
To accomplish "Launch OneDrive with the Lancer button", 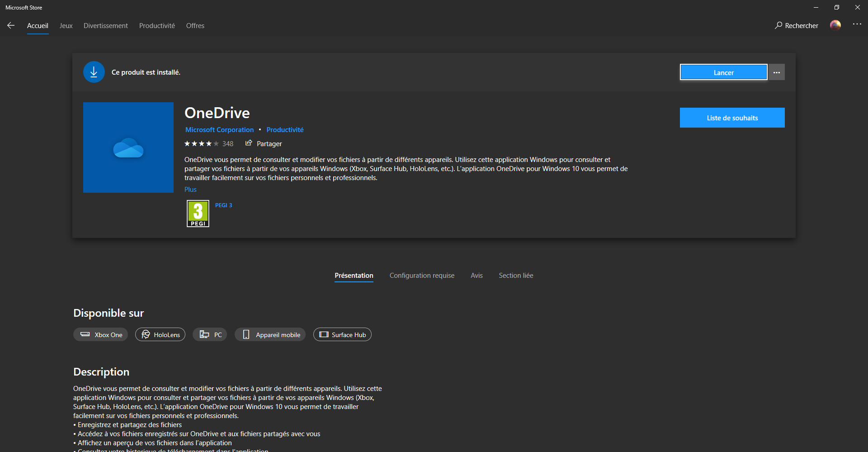I will tap(723, 72).
